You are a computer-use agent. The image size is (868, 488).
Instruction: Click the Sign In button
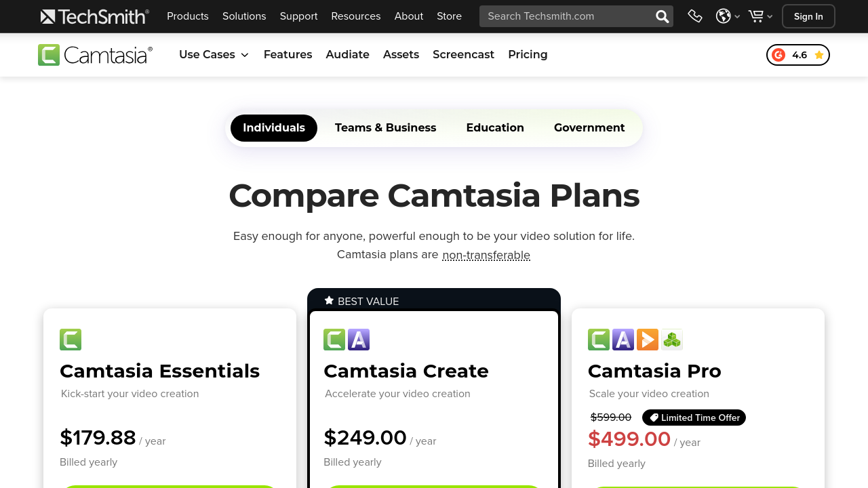click(x=808, y=16)
